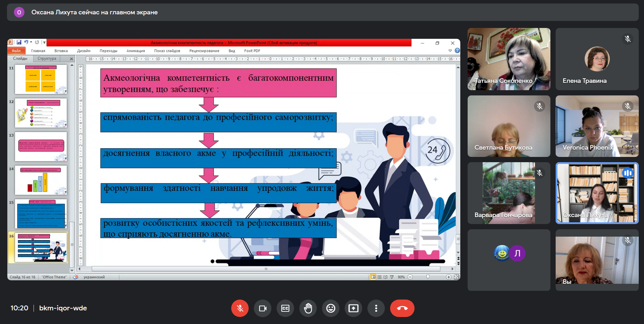Open the undo history dropdown arrow
The height and width of the screenshot is (324, 644).
31,42
